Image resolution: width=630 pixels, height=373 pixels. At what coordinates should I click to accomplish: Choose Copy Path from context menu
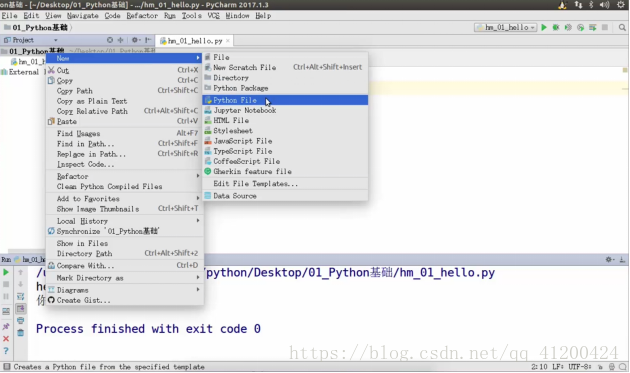click(x=125, y=90)
